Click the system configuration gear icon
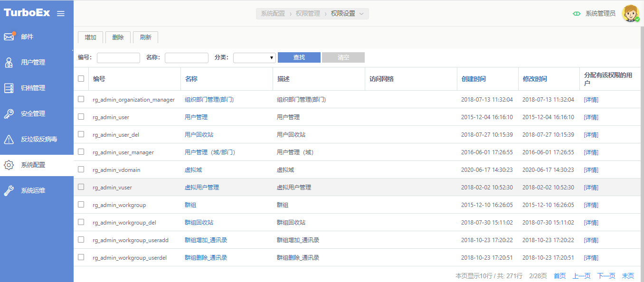 (9, 165)
